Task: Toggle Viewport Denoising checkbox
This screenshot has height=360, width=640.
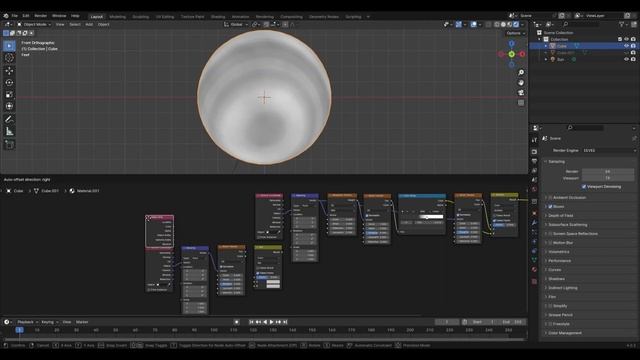Action: [x=584, y=187]
